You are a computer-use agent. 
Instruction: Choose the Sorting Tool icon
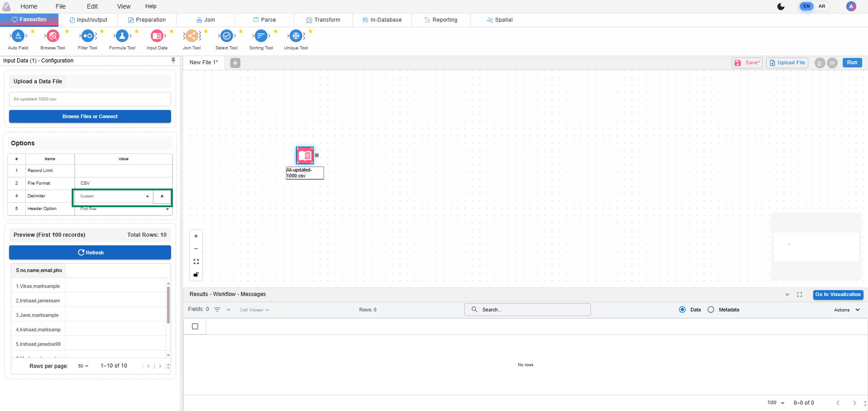coord(261,36)
